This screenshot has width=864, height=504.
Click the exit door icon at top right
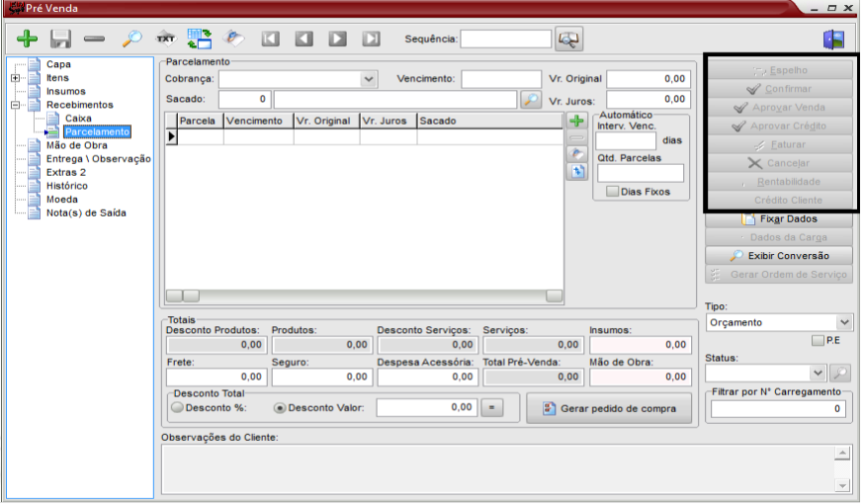click(833, 40)
